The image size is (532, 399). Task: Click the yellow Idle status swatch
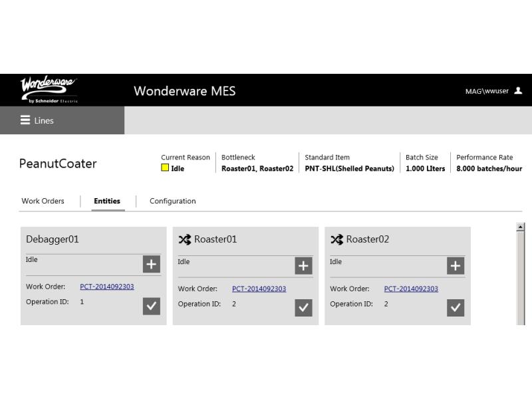click(165, 168)
